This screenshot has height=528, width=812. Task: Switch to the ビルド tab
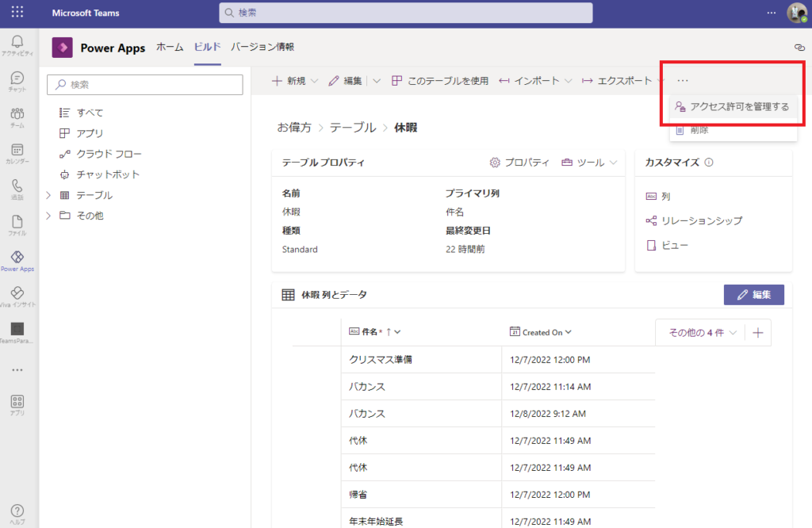[x=208, y=47]
